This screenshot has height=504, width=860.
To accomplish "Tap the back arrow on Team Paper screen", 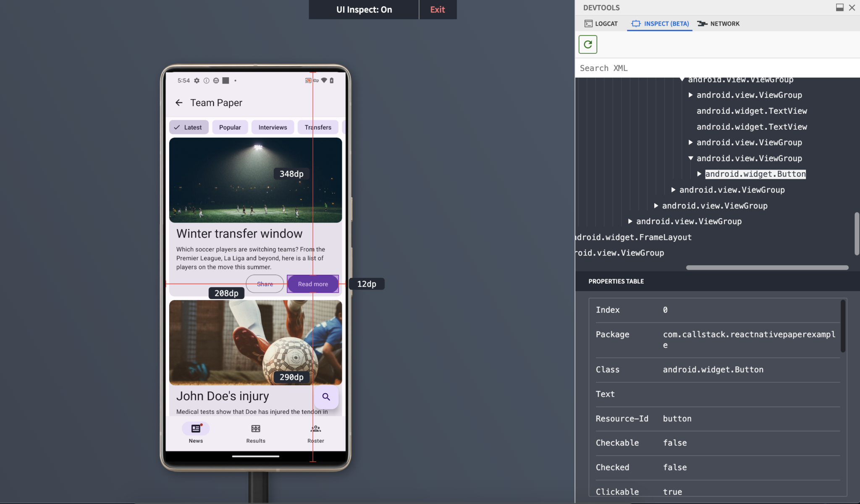I will point(179,102).
